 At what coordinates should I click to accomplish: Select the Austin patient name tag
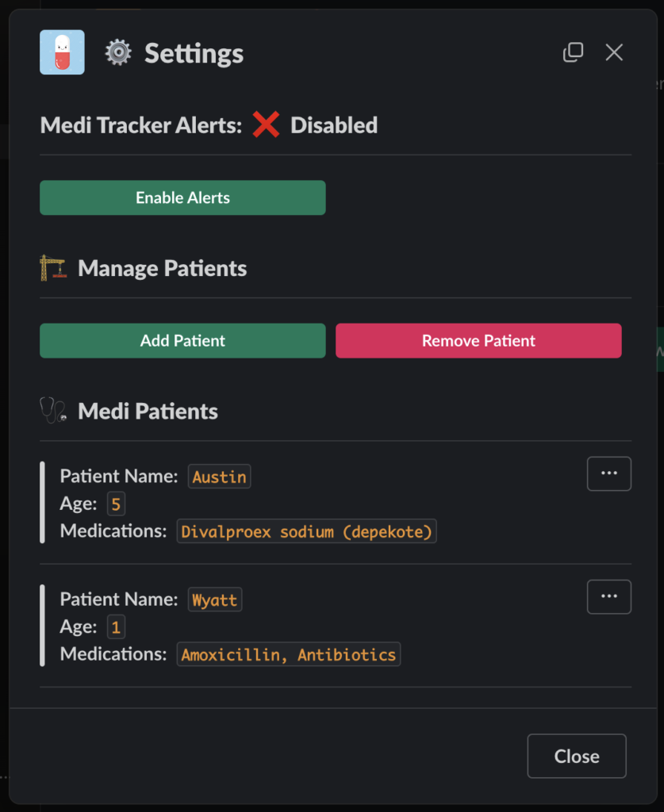pyautogui.click(x=220, y=477)
